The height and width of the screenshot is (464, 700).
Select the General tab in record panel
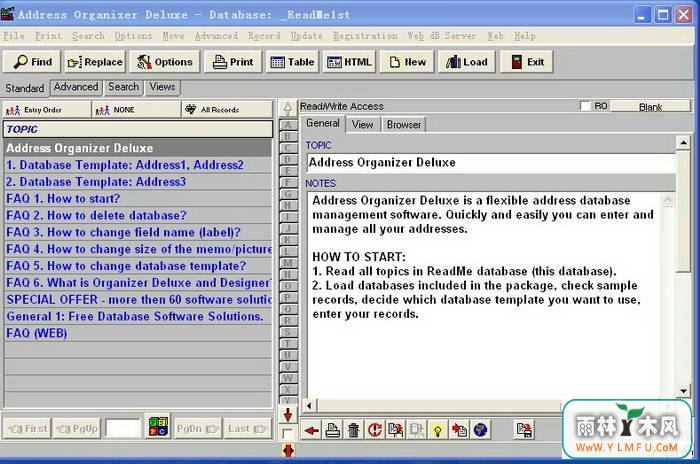coord(323,124)
